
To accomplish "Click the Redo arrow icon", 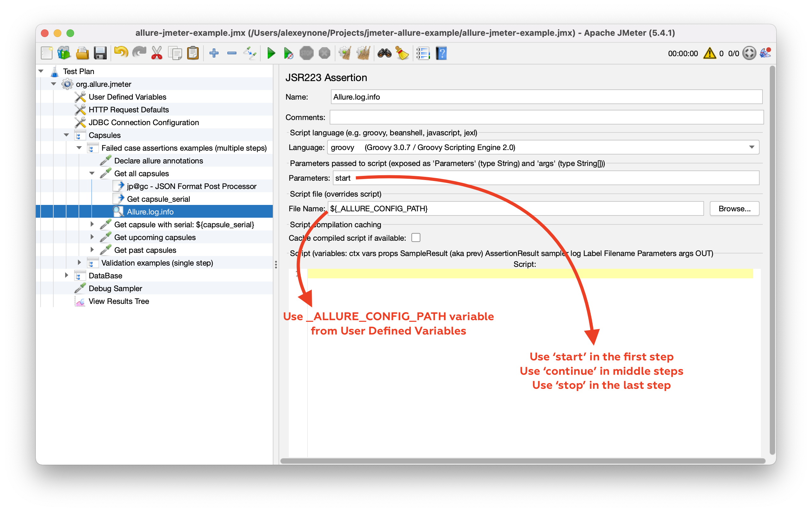I will click(x=139, y=53).
